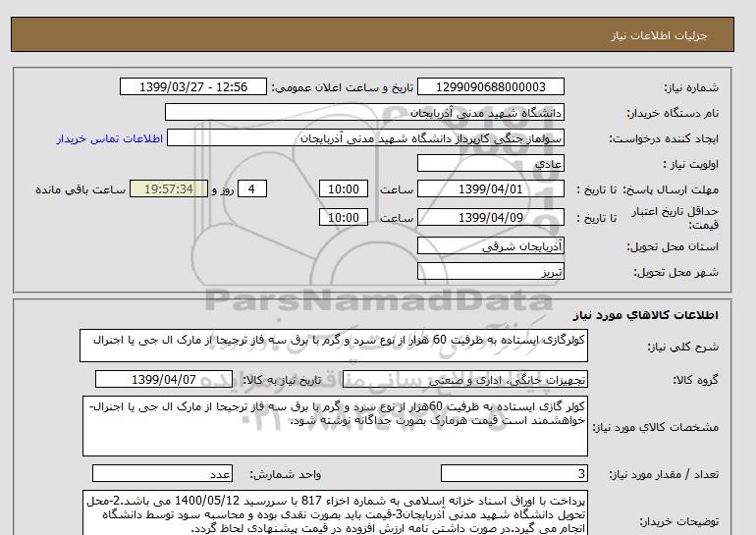Viewport: 756px width, 535px height.
Task: Click the goods group field تجهیزات خانگی، اداری و صنعتی
Action: pos(465,379)
